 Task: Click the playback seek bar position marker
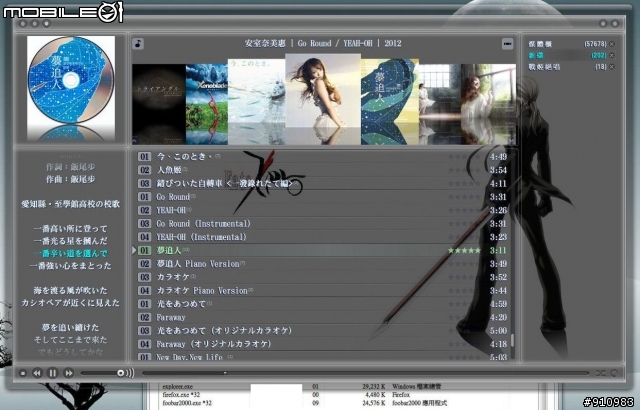click(x=225, y=373)
